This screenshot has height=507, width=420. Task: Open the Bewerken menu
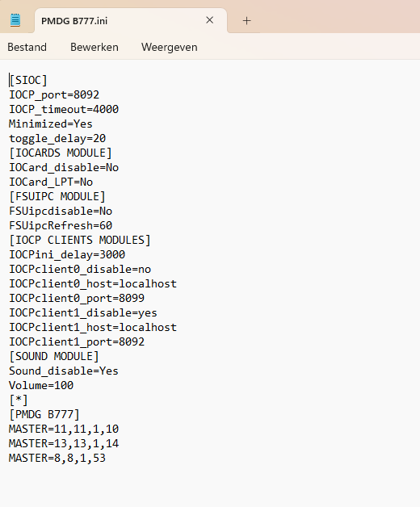[94, 47]
